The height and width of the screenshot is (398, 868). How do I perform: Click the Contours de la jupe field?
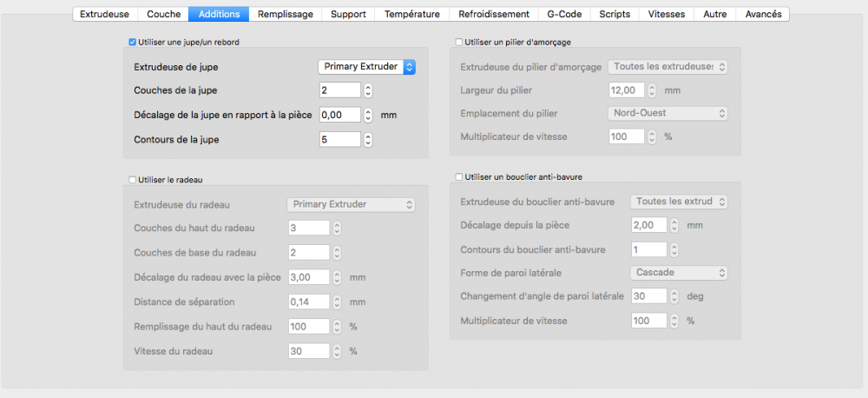coord(339,139)
